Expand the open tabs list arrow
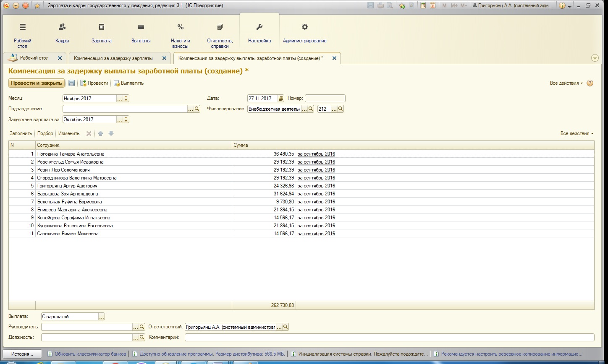Image resolution: width=608 pixels, height=364 pixels. click(595, 58)
